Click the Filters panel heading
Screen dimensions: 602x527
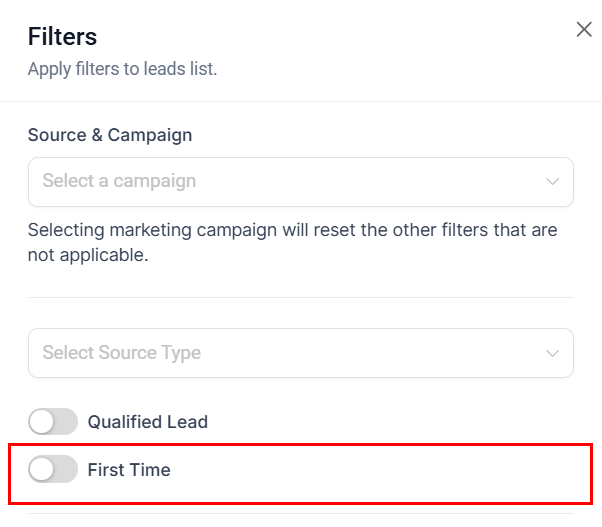click(x=62, y=37)
